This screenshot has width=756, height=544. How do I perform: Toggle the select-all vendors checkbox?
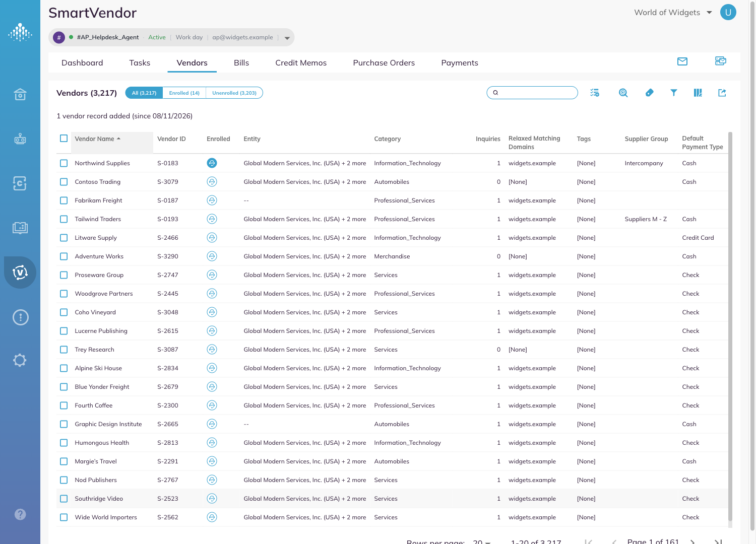(64, 139)
